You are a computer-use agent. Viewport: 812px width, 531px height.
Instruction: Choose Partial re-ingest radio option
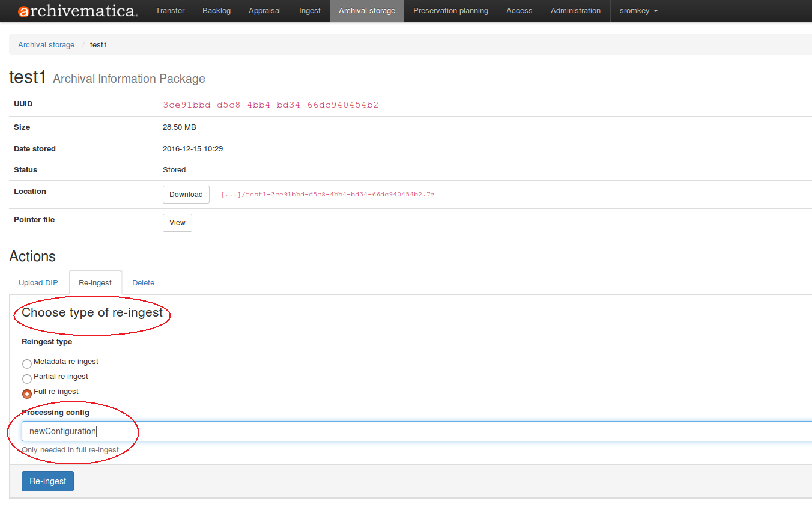[x=27, y=379]
